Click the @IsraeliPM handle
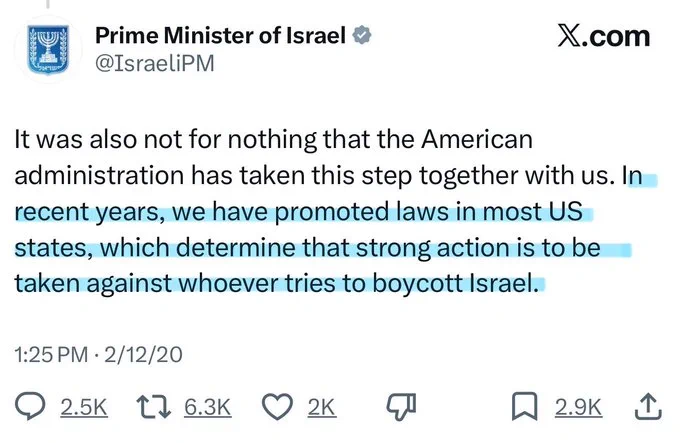The width and height of the screenshot is (680, 443). click(154, 63)
